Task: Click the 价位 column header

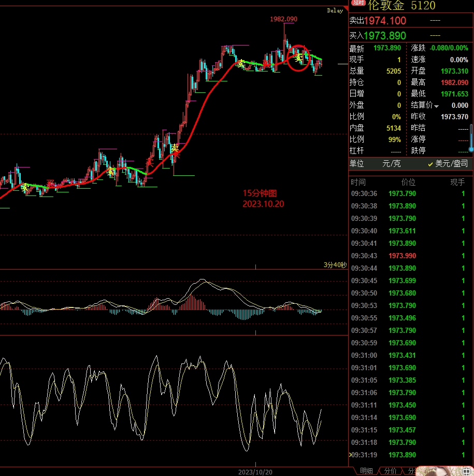Action: coord(408,182)
